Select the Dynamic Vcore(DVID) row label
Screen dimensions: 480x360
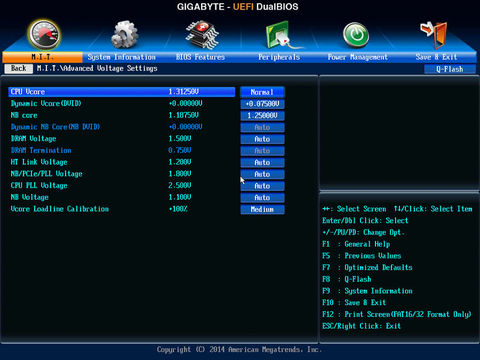(x=46, y=103)
